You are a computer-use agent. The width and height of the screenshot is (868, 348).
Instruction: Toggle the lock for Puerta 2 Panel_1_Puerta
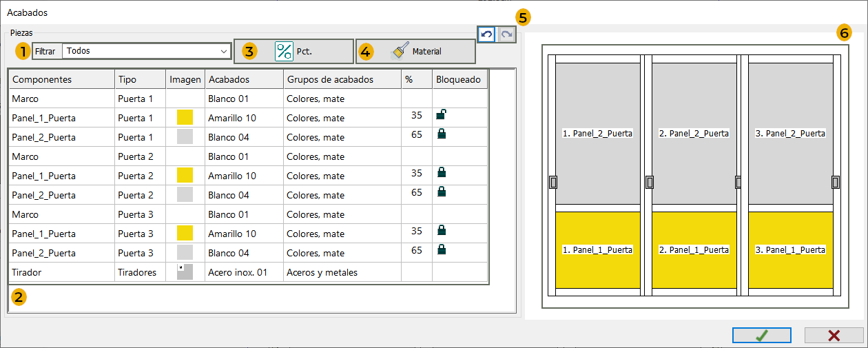click(441, 173)
